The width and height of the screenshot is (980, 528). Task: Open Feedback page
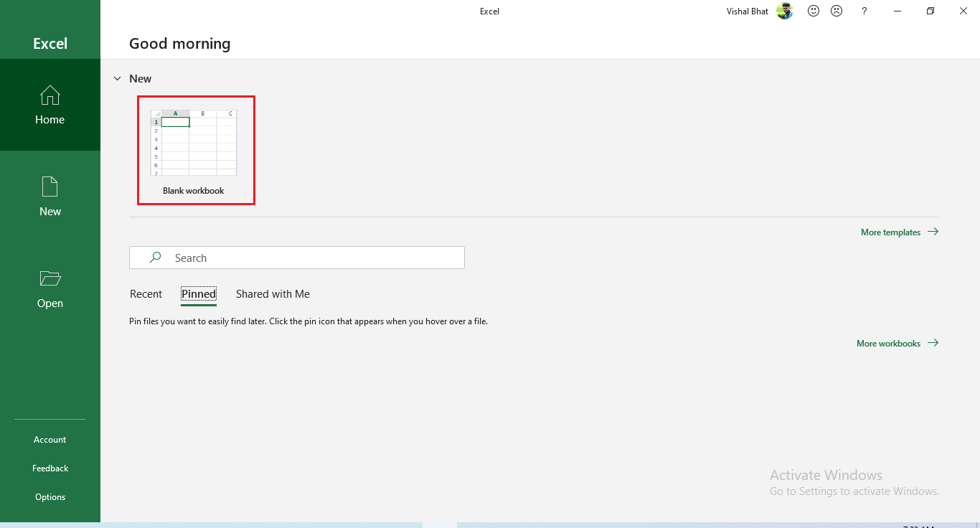pyautogui.click(x=50, y=468)
